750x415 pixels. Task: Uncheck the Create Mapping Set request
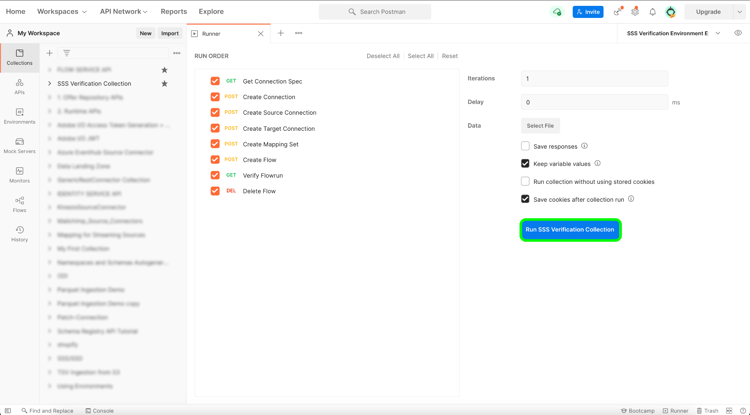tap(215, 144)
